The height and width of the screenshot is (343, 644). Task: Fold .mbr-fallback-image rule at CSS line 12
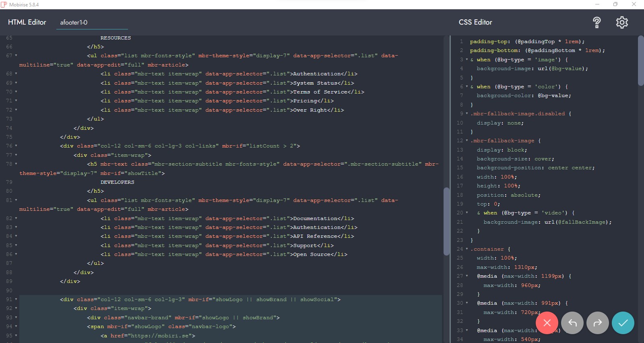pos(467,141)
